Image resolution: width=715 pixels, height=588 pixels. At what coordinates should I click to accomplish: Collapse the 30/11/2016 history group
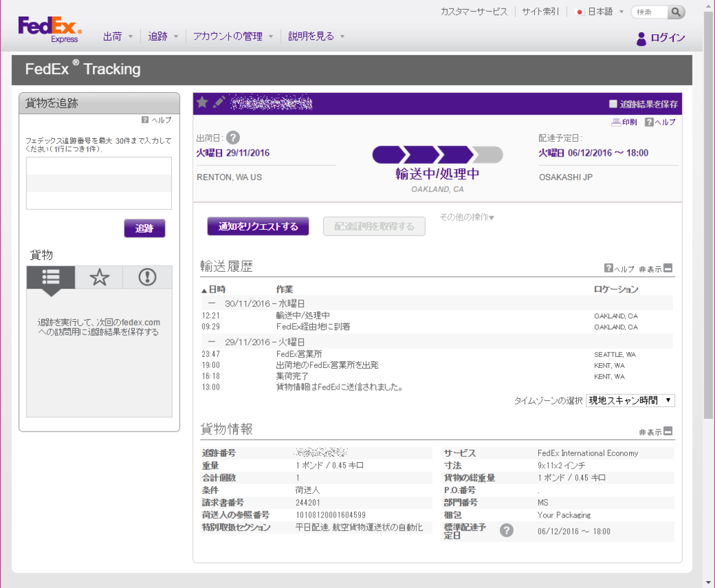(x=212, y=303)
